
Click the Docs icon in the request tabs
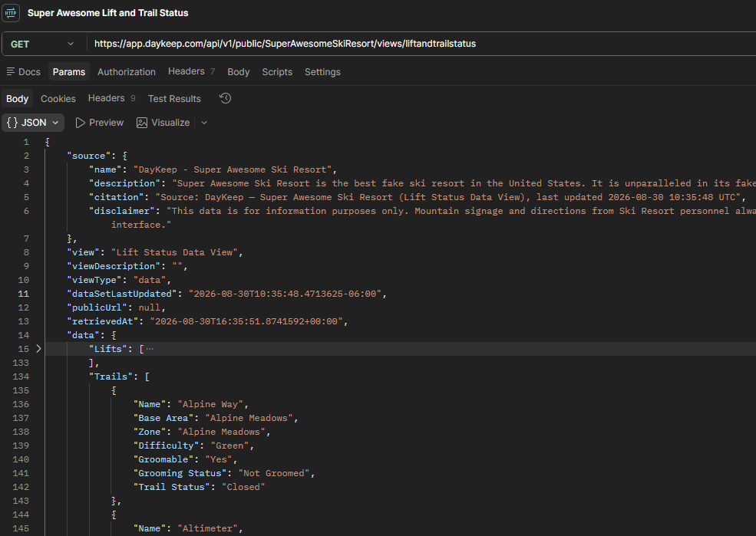pyautogui.click(x=10, y=72)
